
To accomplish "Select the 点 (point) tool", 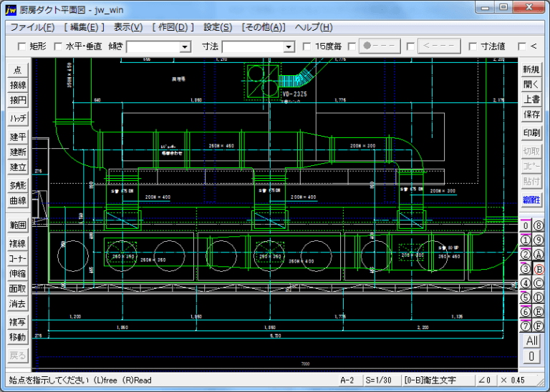I will (17, 70).
